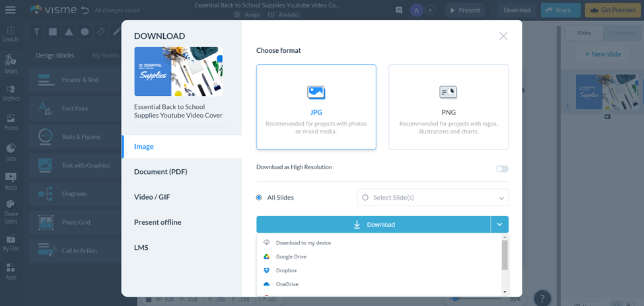
Task: Click the zoom slider at canvas bottom
Action: click(474, 299)
